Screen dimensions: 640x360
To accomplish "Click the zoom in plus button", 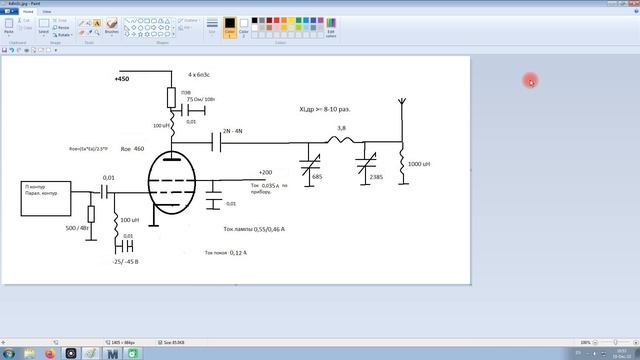I will (x=636, y=342).
